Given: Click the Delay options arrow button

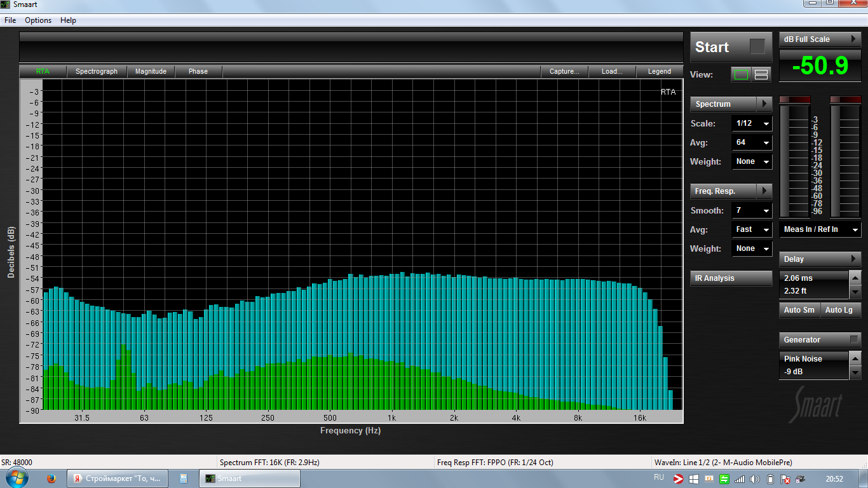Looking at the screenshot, I should (x=854, y=259).
